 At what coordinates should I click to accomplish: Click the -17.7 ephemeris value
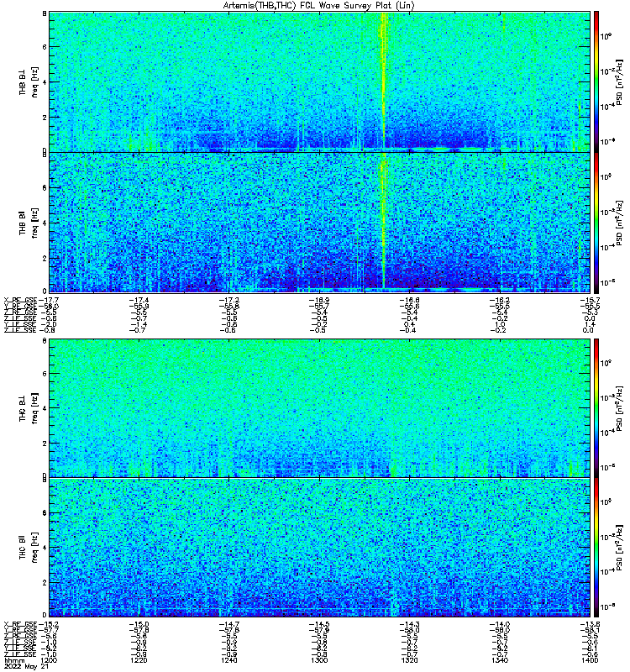click(49, 300)
